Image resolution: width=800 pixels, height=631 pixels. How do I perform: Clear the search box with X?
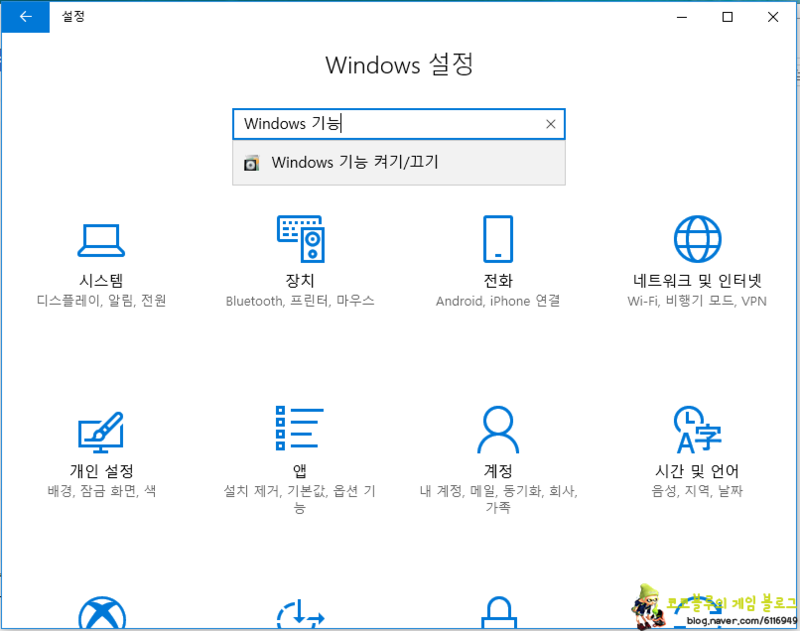click(x=551, y=124)
